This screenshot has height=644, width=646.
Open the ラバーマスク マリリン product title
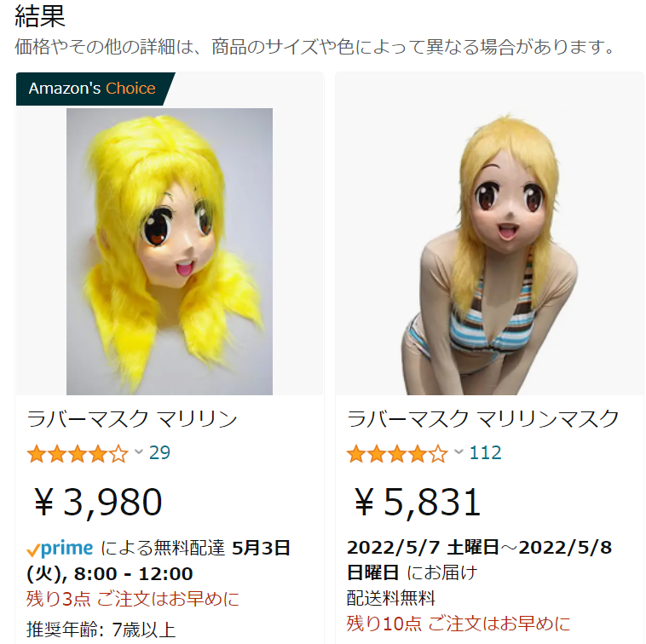coord(132,419)
